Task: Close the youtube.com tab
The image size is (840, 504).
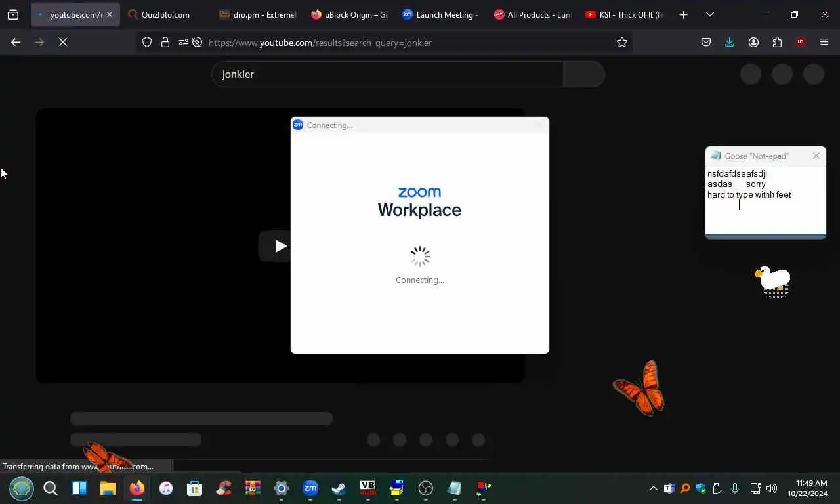Action: click(109, 14)
